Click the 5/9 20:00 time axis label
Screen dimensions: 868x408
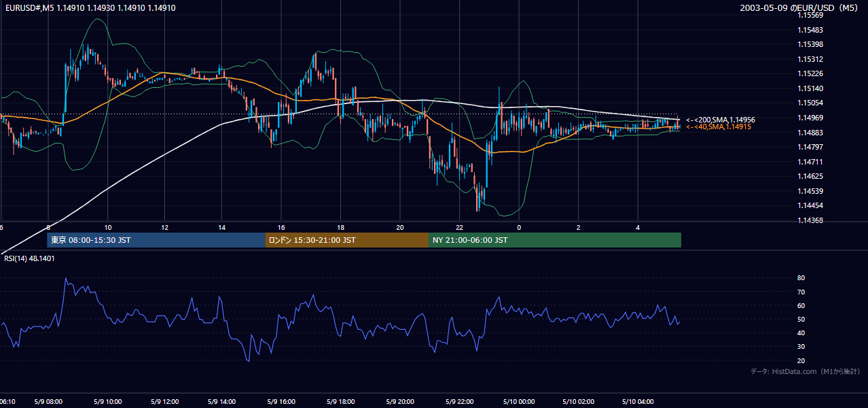399,402
